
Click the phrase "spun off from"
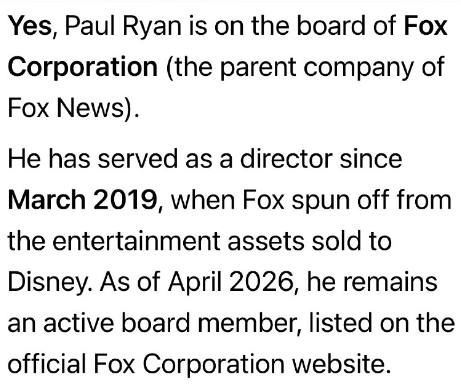point(371,200)
